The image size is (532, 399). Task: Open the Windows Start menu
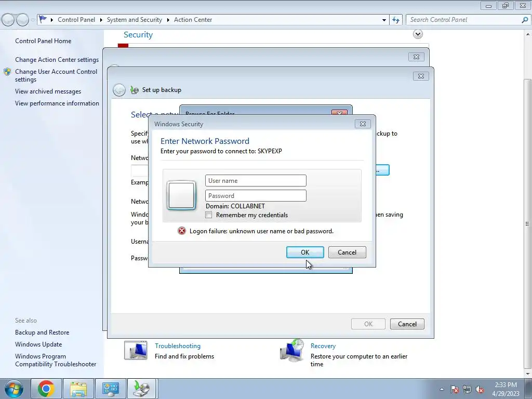pos(14,389)
